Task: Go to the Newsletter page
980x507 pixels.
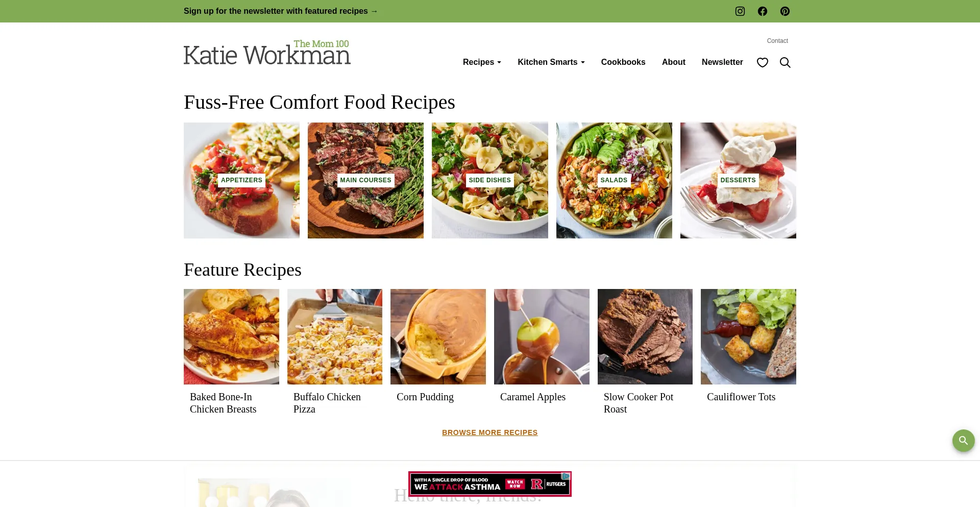Action: pos(722,62)
